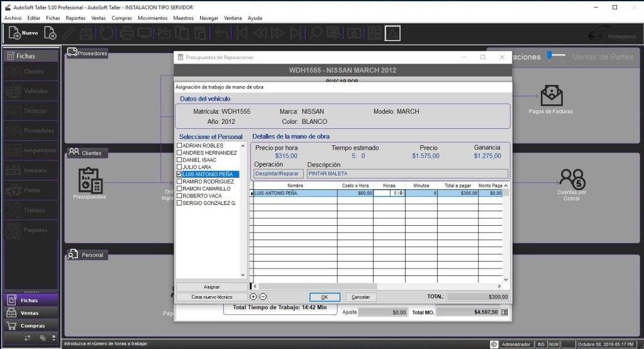644x349 pixels.
Task: Expand the sidebar overflow chevron at bottom
Action: point(54,338)
